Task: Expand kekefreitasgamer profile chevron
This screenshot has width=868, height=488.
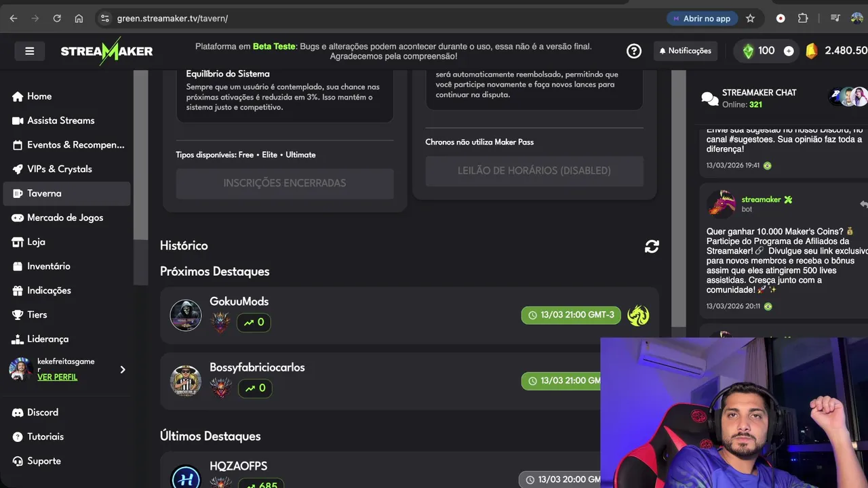Action: (123, 369)
